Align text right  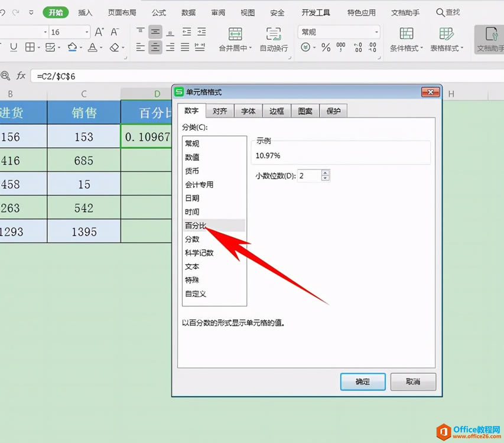170,47
